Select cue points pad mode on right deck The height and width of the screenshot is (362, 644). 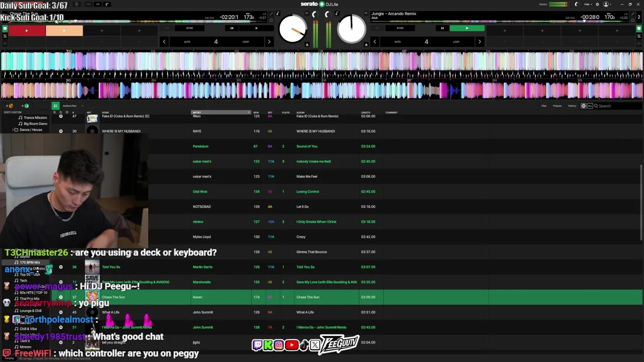tap(639, 29)
